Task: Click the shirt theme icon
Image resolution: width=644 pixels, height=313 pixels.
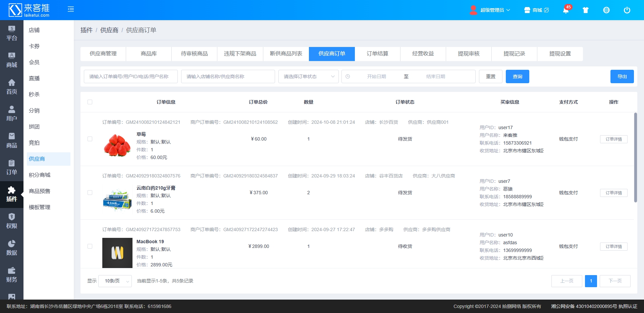Action: pyautogui.click(x=586, y=10)
